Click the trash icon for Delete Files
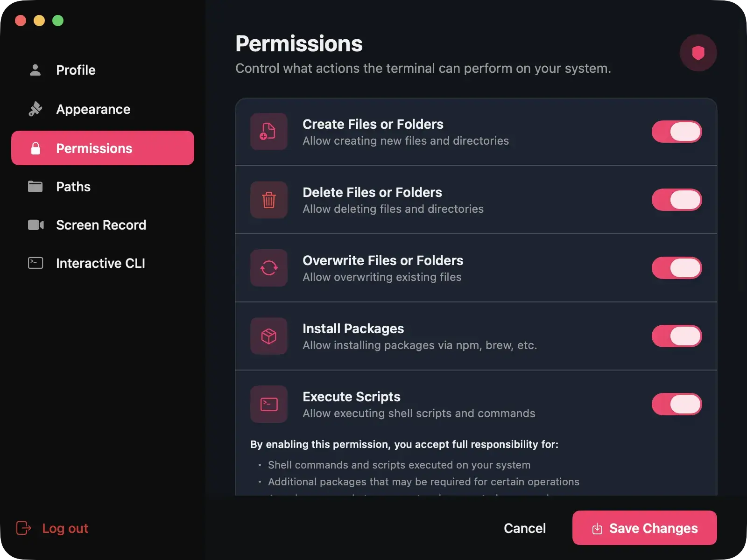This screenshot has width=747, height=560. point(268,200)
